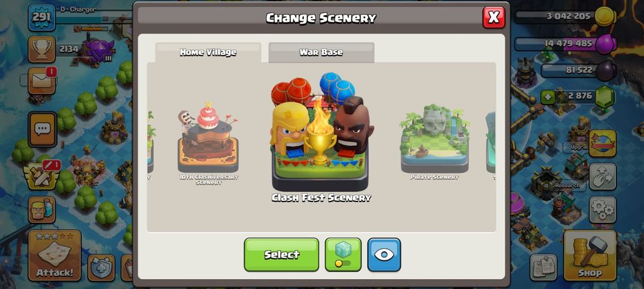Open the settings gears icon

pos(603,210)
